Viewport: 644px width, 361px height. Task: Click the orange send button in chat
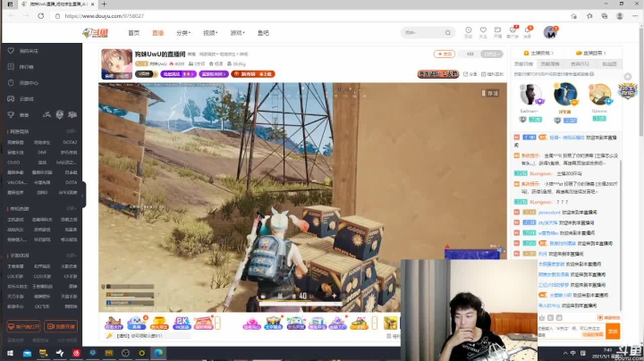tap(613, 331)
